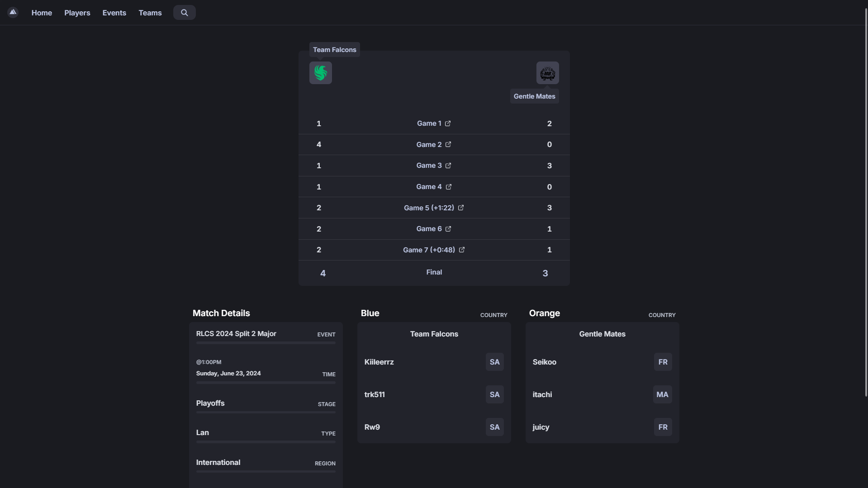
Task: Open the Teams navigation item
Action: (150, 13)
